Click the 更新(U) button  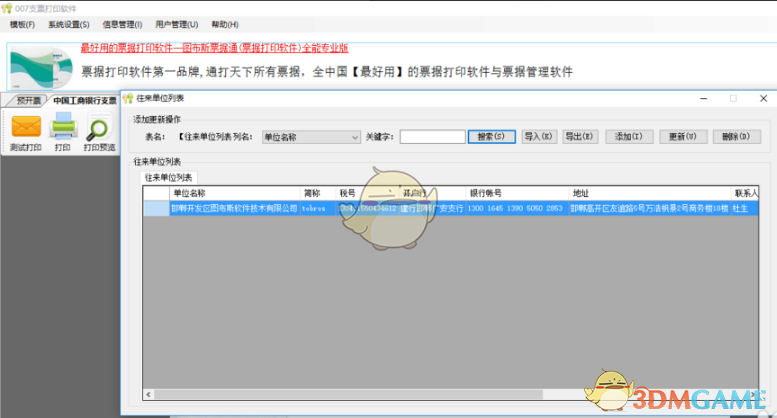682,137
